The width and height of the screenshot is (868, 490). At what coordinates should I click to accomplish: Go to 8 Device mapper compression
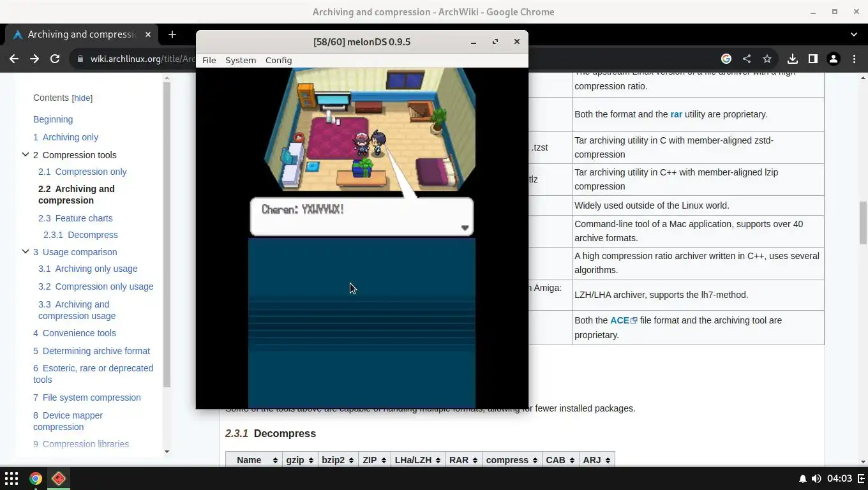click(x=68, y=421)
